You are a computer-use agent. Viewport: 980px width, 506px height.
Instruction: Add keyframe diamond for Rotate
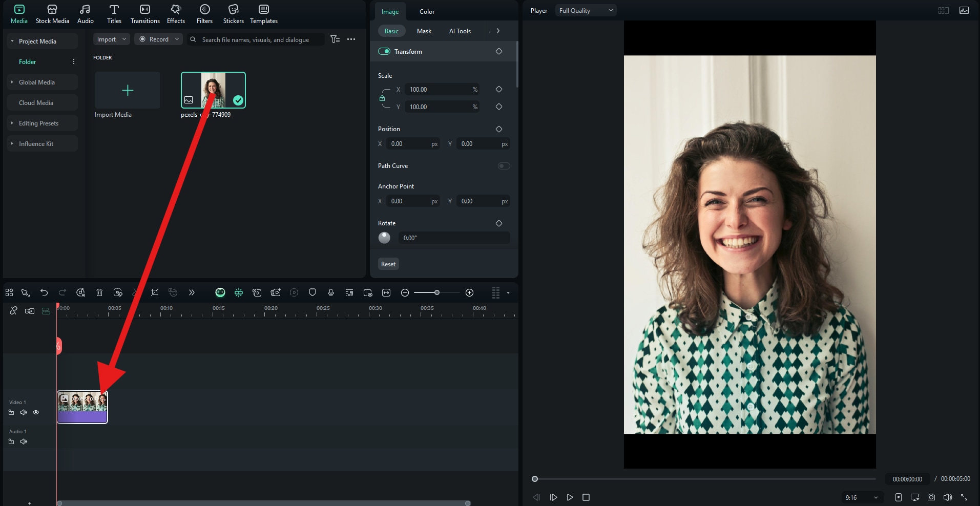tap(499, 223)
